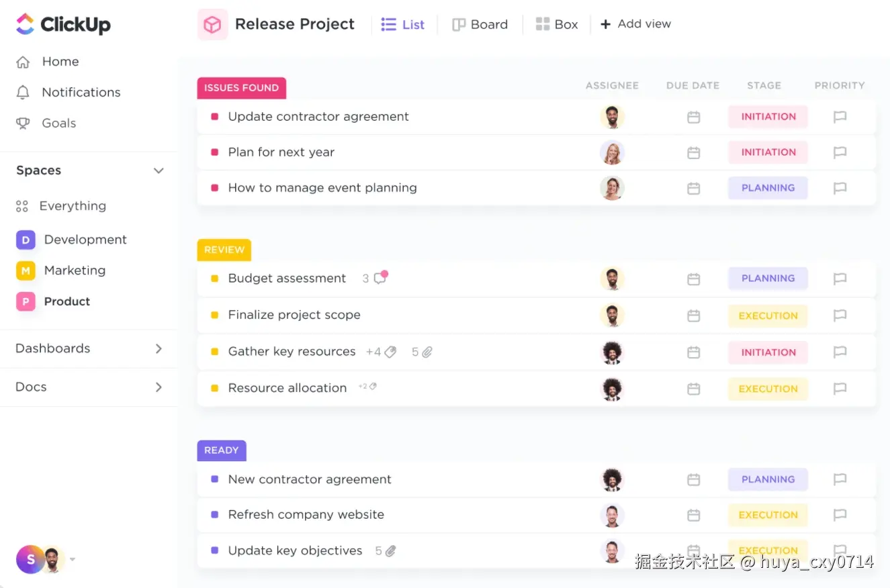
Task: Set due date for Plan for next year
Action: pyautogui.click(x=693, y=152)
